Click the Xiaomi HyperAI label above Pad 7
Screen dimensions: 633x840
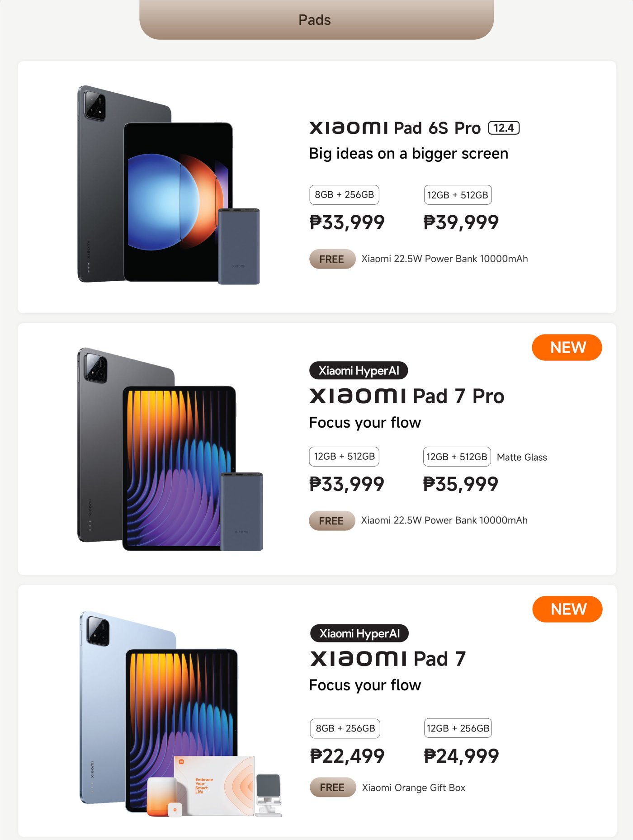coord(359,633)
